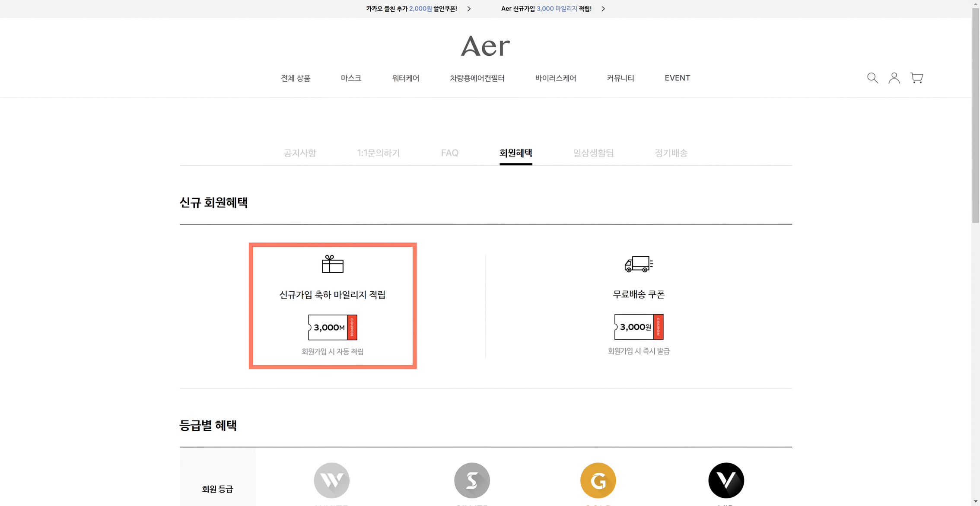The image size is (980, 506).
Task: Click the Aer logo
Action: pos(485,46)
